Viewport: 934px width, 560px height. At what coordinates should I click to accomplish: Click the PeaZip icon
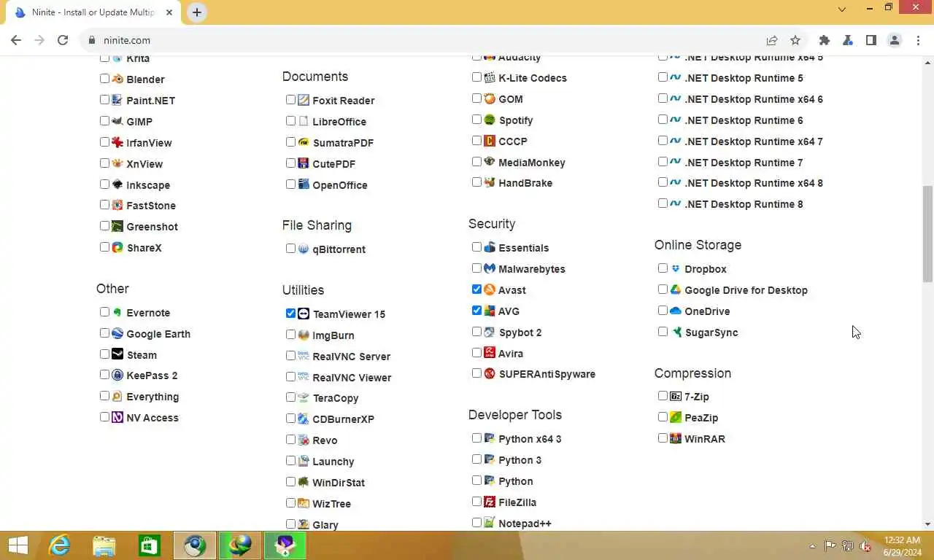pos(676,417)
